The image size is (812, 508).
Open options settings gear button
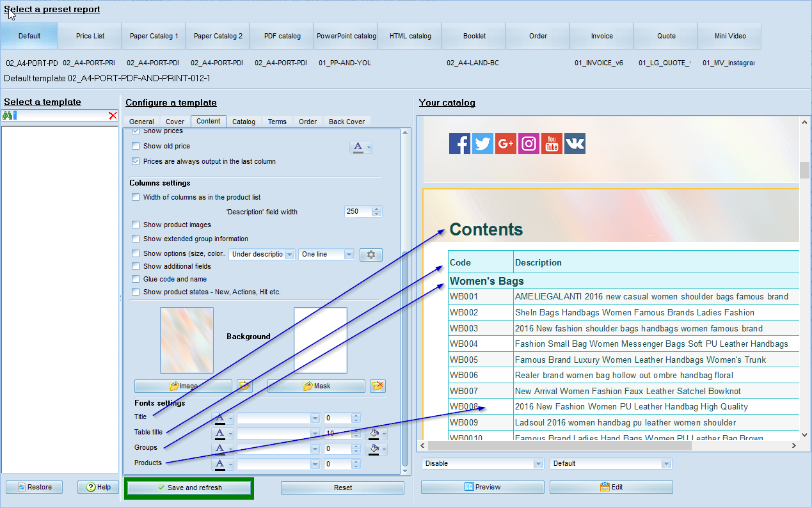coord(371,255)
